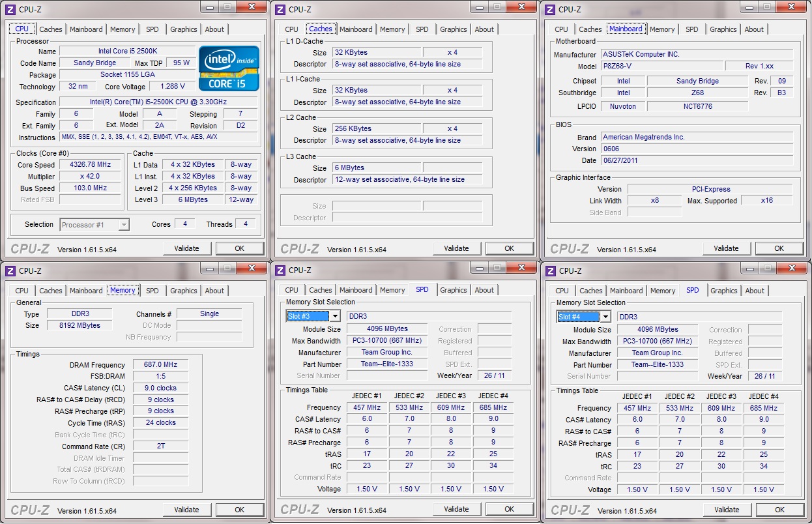Click CPU-Z title icon in the Mainboard-tab window
812x524 pixels.
pos(550,9)
